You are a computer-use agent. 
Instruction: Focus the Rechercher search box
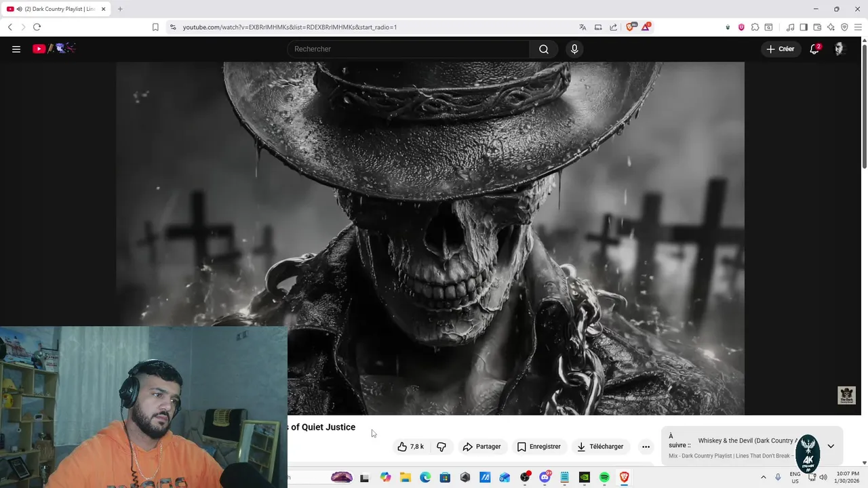pyautogui.click(x=408, y=49)
